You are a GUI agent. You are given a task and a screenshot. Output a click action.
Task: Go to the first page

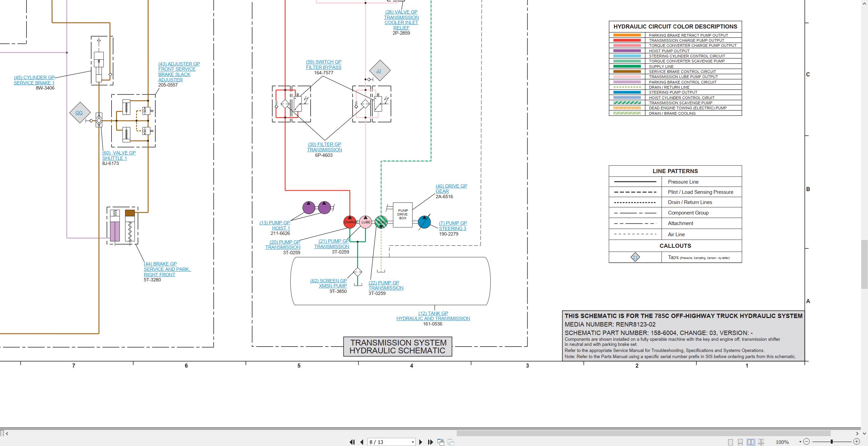352,442
